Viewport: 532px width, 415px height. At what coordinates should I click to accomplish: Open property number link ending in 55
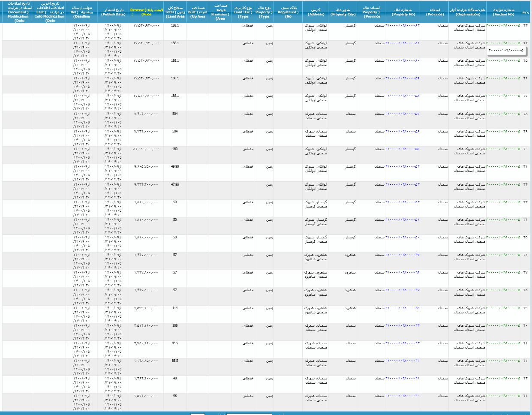tap(402, 149)
